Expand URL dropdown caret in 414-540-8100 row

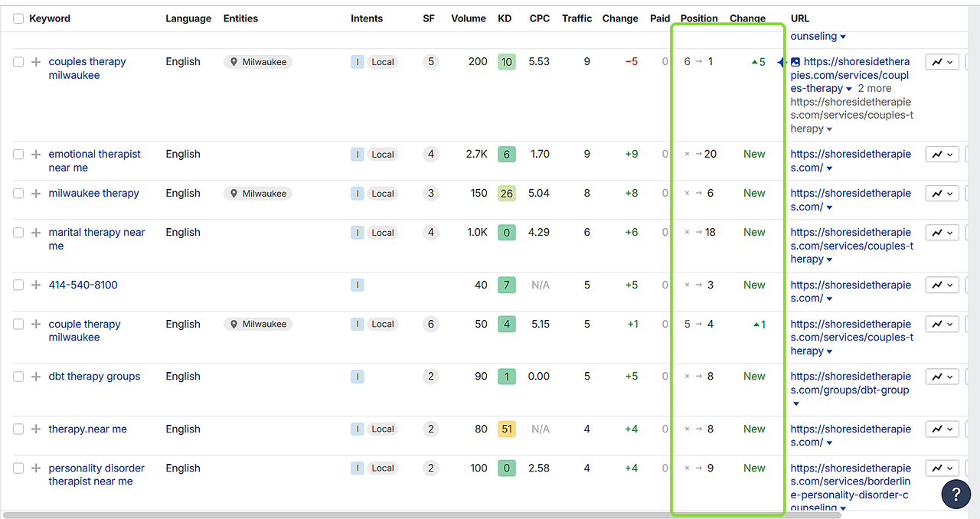pyautogui.click(x=829, y=299)
